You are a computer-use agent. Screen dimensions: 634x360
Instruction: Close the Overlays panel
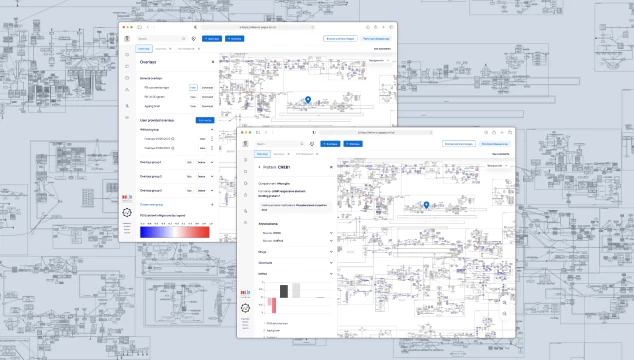[213, 62]
